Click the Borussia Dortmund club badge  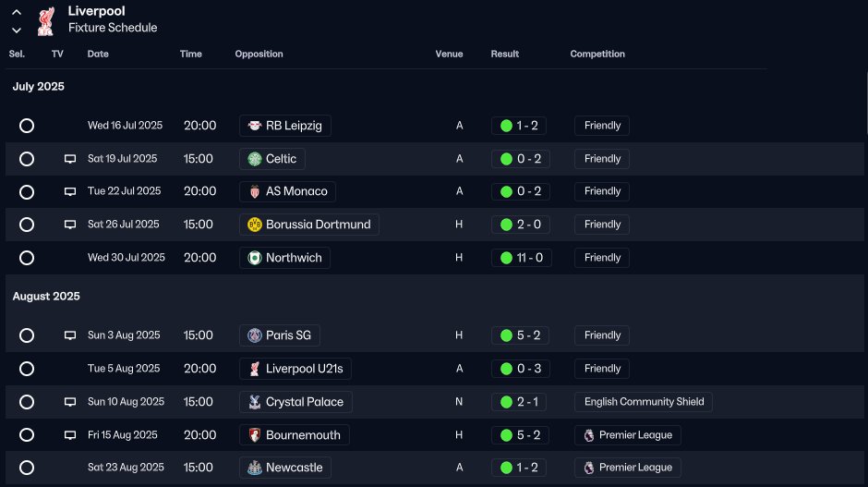point(255,225)
